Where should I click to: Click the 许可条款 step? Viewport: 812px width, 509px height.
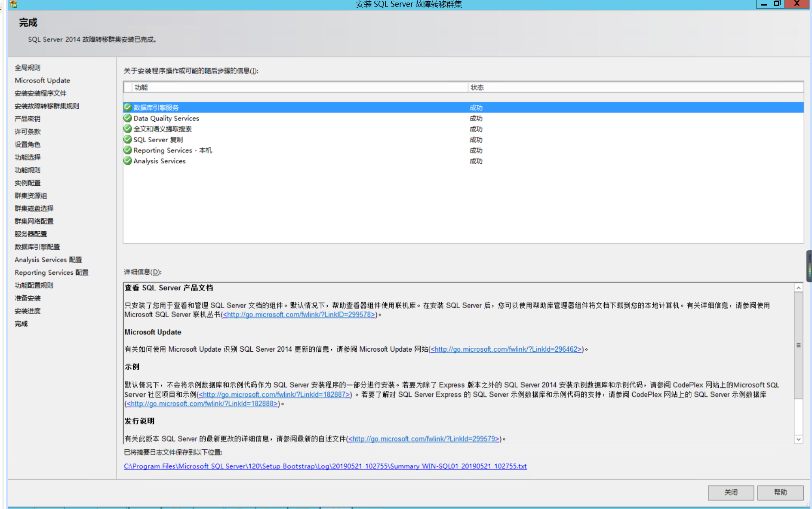[x=28, y=132]
